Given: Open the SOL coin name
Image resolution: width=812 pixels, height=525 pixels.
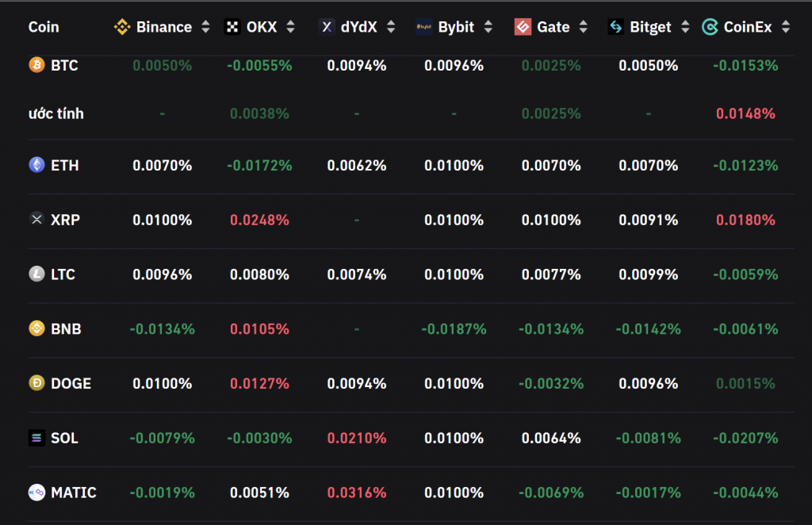Looking at the screenshot, I should click(65, 438).
